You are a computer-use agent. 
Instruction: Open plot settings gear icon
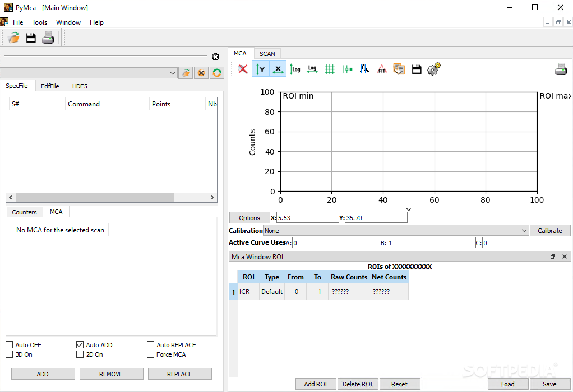(434, 69)
